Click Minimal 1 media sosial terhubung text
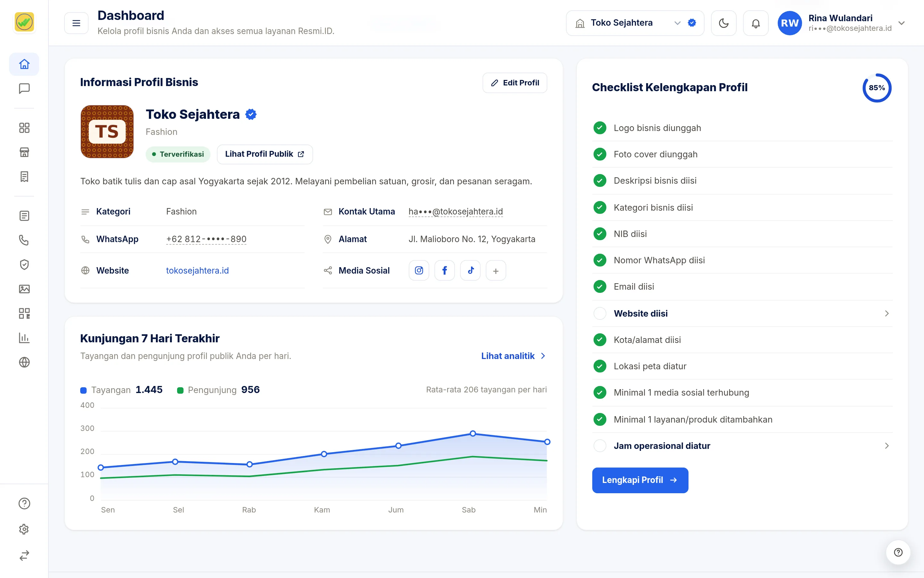Viewport: 924px width, 578px height. [681, 393]
